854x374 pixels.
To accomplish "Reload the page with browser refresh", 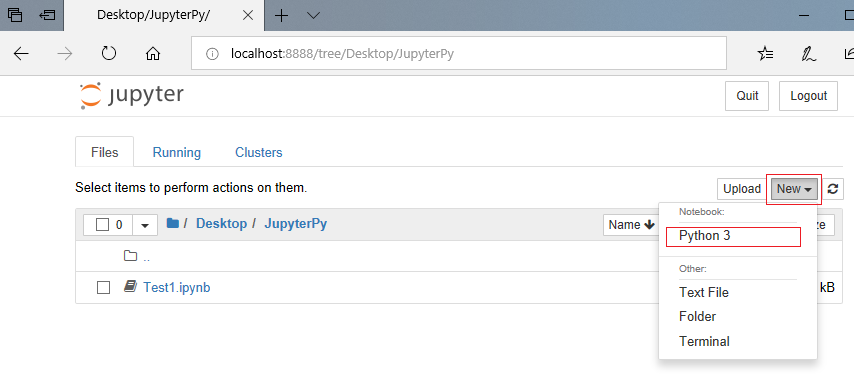I will pos(109,53).
